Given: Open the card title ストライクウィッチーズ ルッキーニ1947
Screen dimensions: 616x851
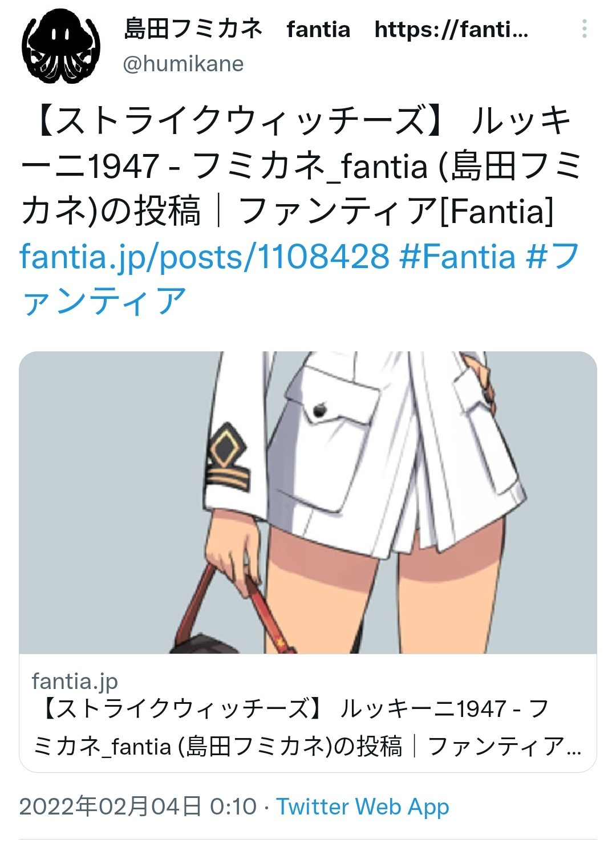Looking at the screenshot, I should point(290,709).
